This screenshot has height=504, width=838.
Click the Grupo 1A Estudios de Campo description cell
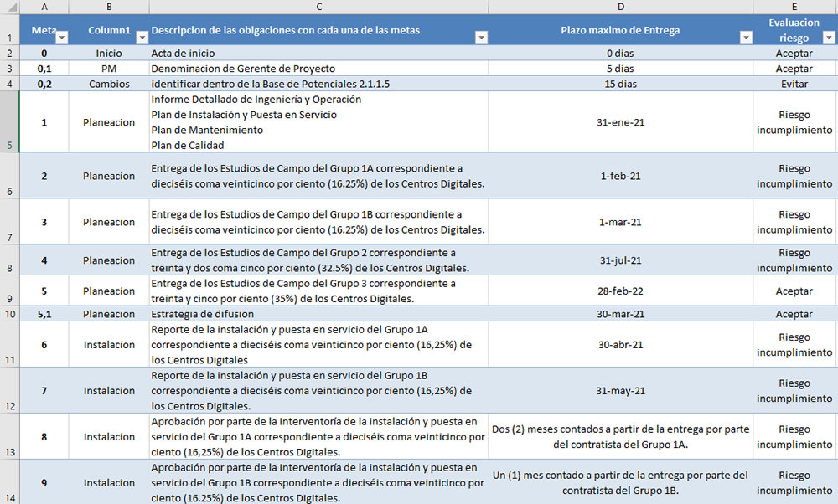pos(318,176)
